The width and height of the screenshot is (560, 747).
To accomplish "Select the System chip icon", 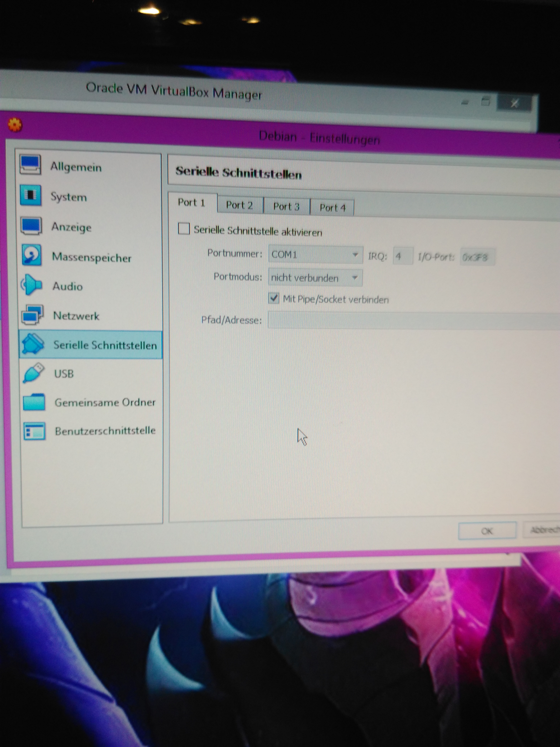I will 31,195.
